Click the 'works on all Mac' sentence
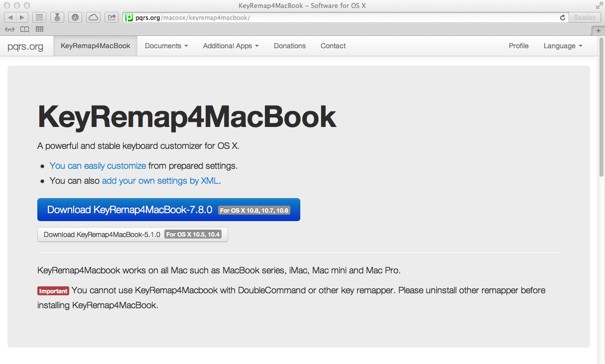 point(219,271)
